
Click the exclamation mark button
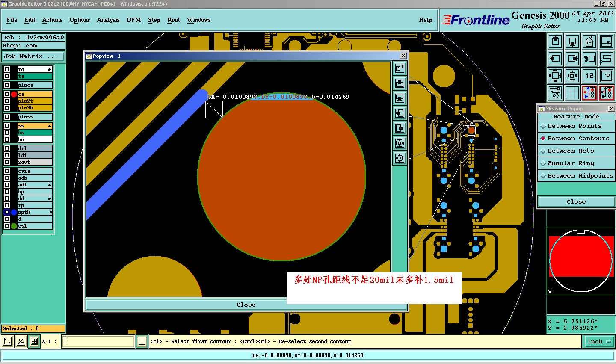pos(142,341)
